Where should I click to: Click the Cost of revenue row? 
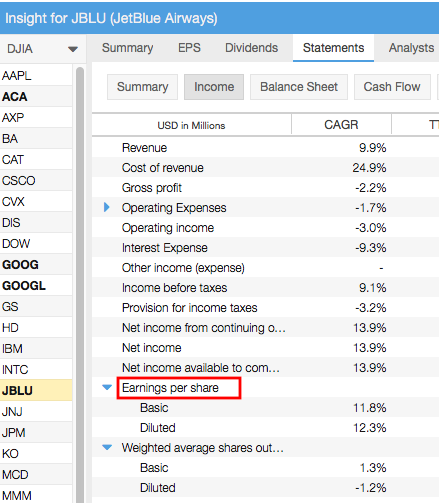tap(265, 168)
